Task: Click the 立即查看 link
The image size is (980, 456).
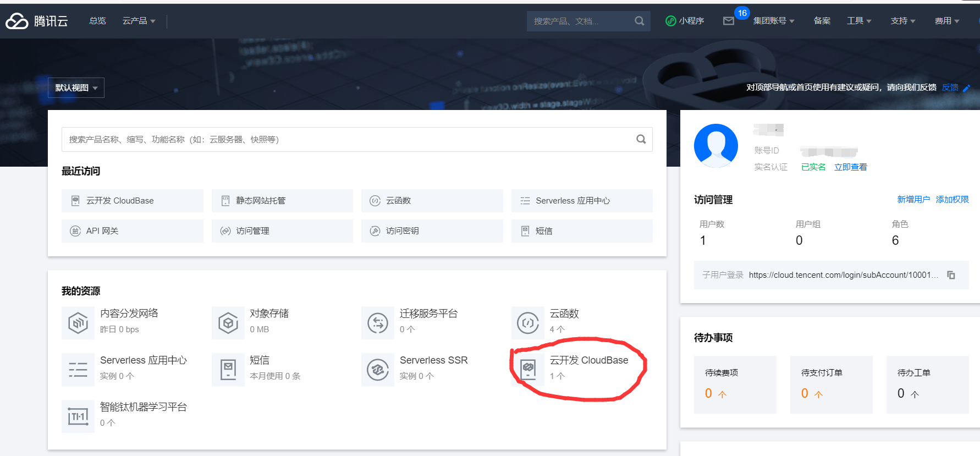Action: (851, 167)
